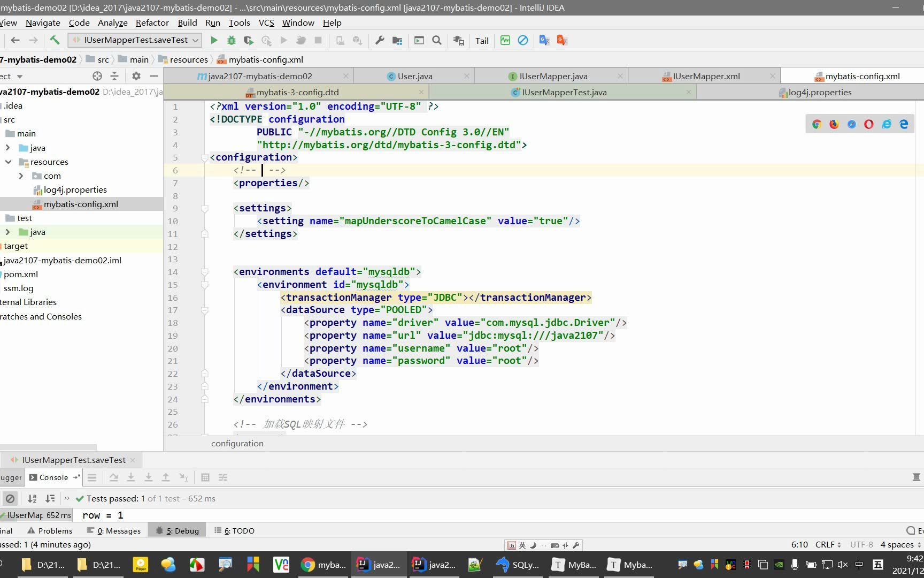Open the run configuration dropdown
The image size is (924, 578).
pos(195,40)
